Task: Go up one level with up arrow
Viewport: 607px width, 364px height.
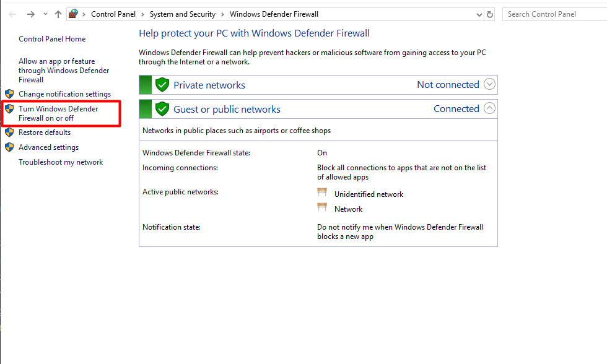Action: click(58, 14)
